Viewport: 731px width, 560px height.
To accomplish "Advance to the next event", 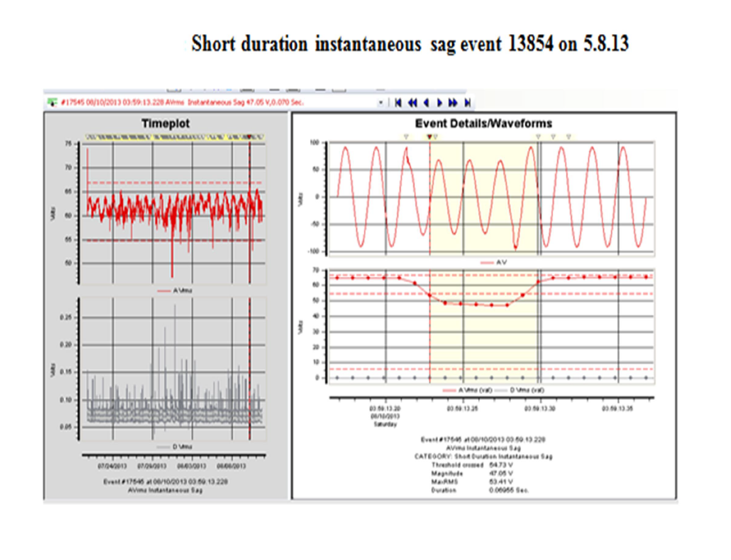I will pyautogui.click(x=440, y=102).
